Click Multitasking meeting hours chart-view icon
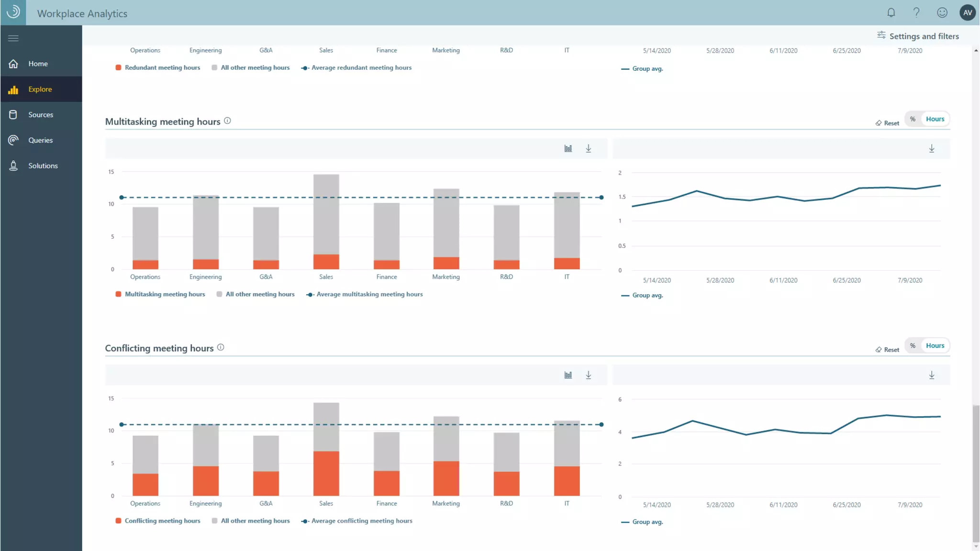Viewport: 980px width, 551px height. pyautogui.click(x=568, y=149)
